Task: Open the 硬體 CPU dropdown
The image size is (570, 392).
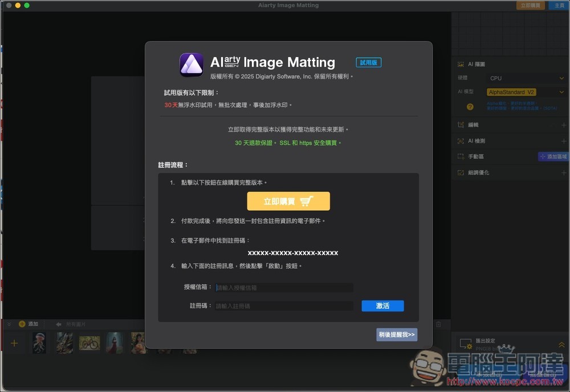Action: tap(524, 78)
